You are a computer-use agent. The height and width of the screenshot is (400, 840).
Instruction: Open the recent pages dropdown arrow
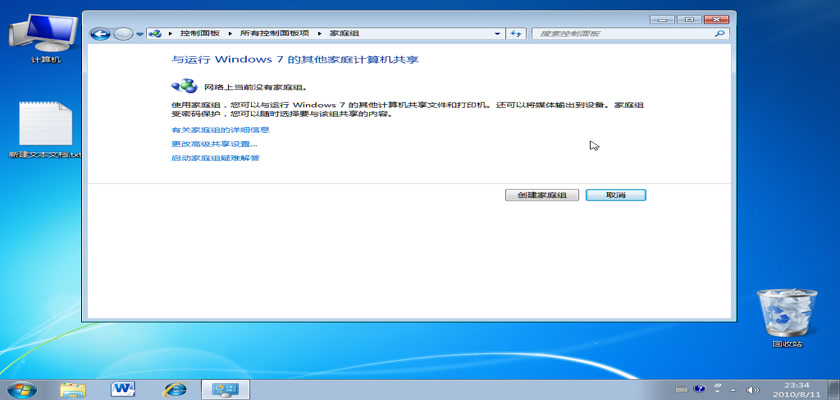(139, 34)
